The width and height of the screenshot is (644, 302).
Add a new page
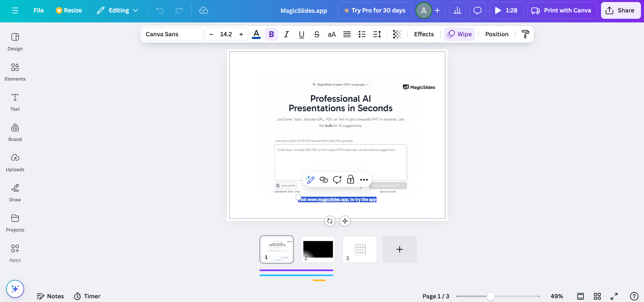400,249
